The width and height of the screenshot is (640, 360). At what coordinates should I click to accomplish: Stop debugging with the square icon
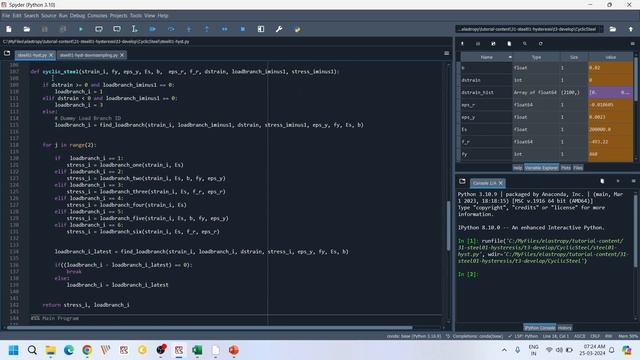pyautogui.click(x=243, y=29)
